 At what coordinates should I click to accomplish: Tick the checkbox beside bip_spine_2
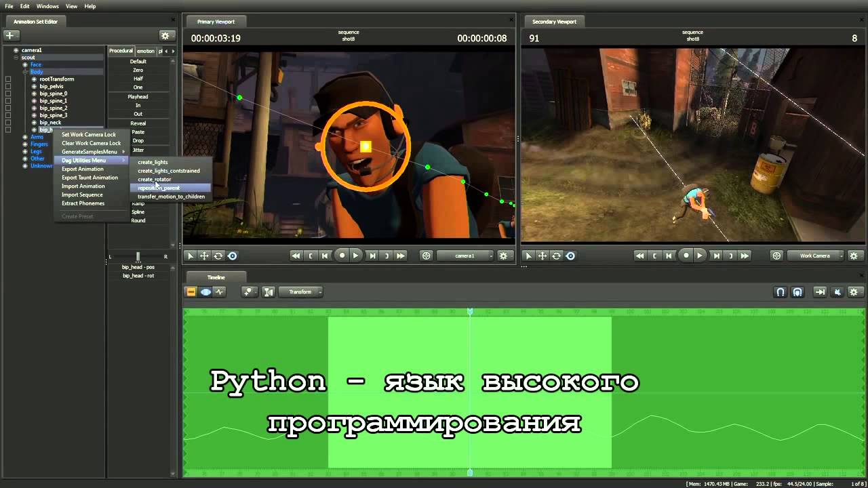coord(8,108)
